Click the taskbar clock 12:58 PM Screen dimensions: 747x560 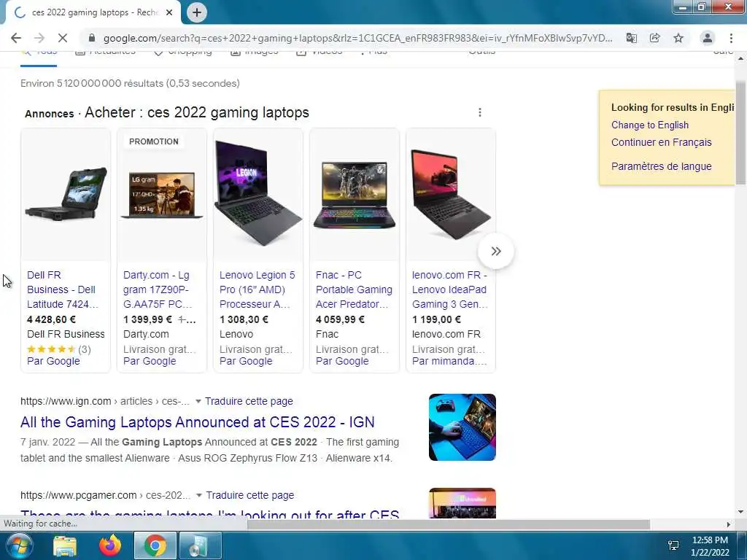(710, 540)
